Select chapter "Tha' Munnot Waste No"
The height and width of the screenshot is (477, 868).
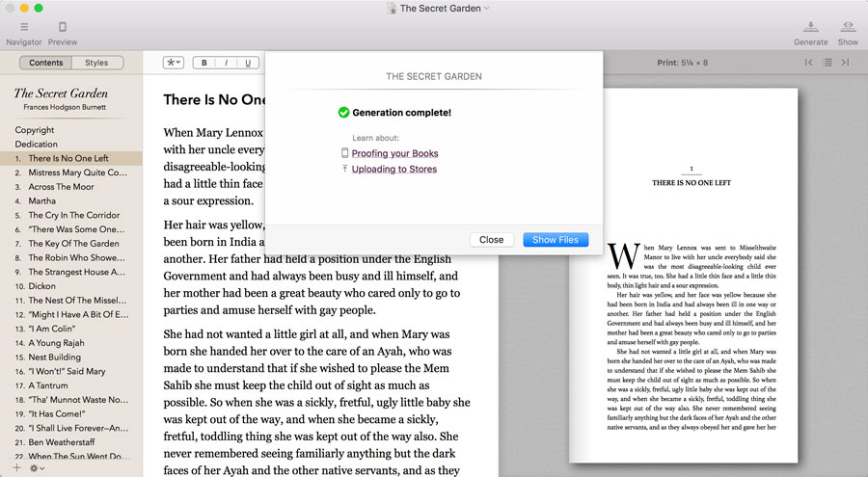click(x=70, y=400)
